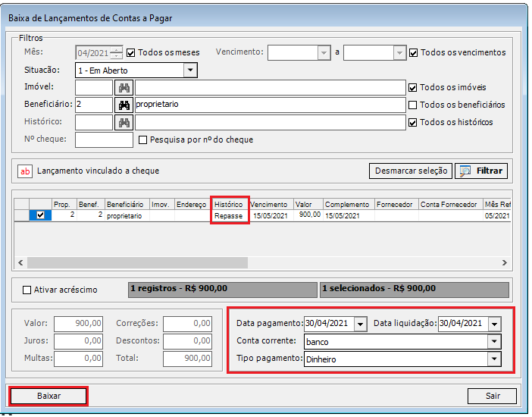Click Desmarcar seleção button
The width and height of the screenshot is (532, 417).
(411, 171)
